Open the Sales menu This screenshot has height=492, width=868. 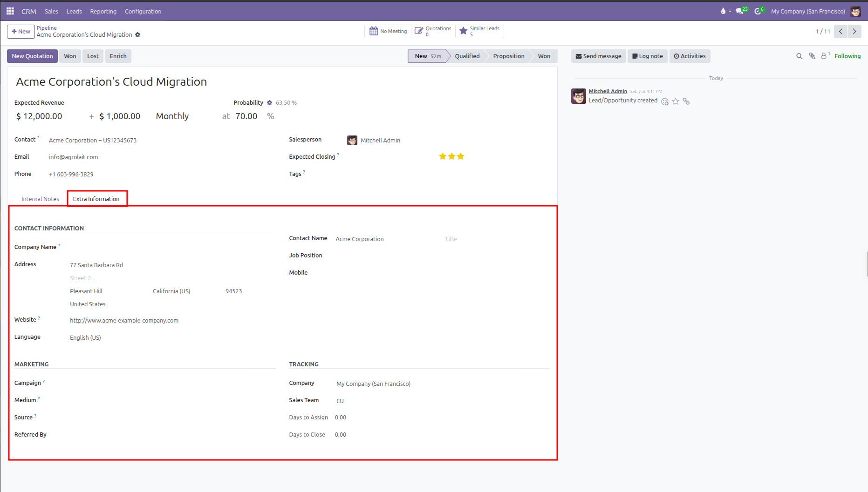coord(51,11)
